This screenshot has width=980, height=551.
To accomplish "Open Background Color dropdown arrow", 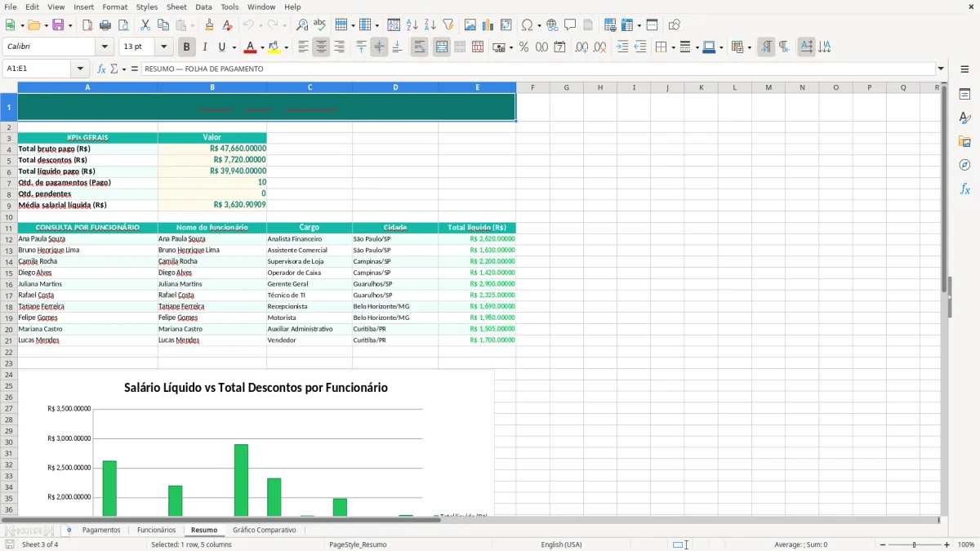I will click(x=286, y=47).
